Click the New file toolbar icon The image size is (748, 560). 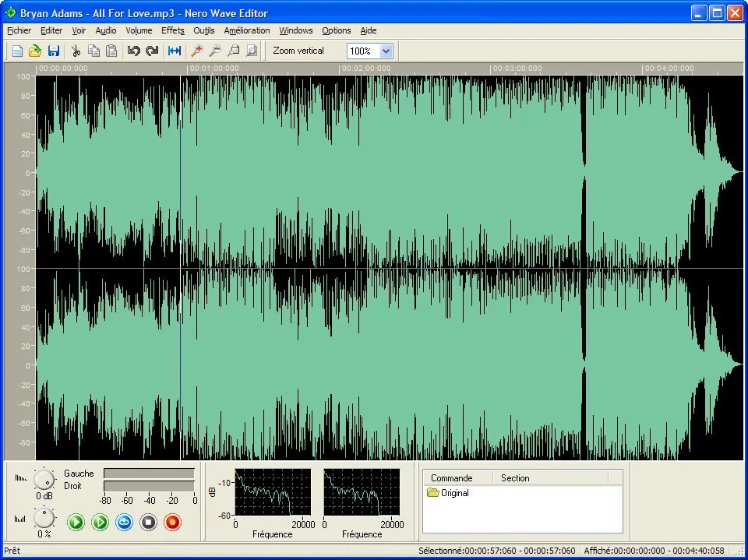coord(17,51)
